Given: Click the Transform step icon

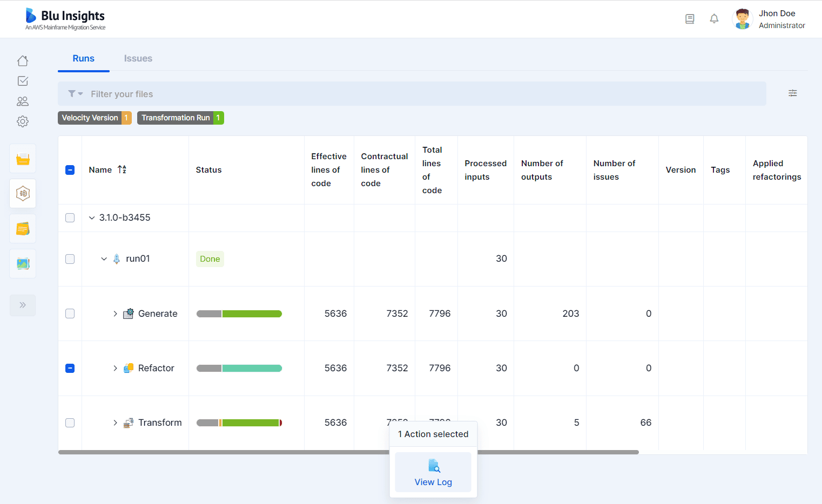Looking at the screenshot, I should coord(128,423).
